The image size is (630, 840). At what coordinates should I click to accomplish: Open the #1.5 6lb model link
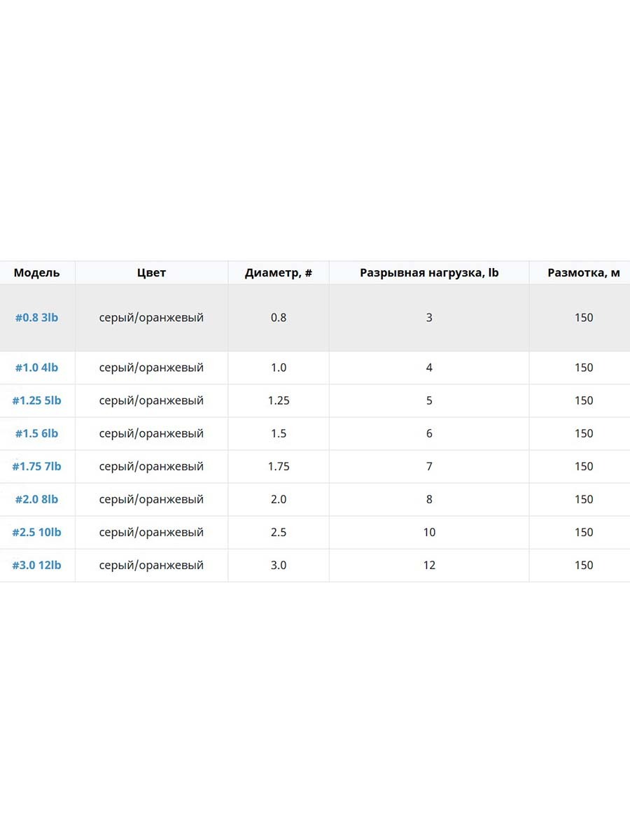36,433
